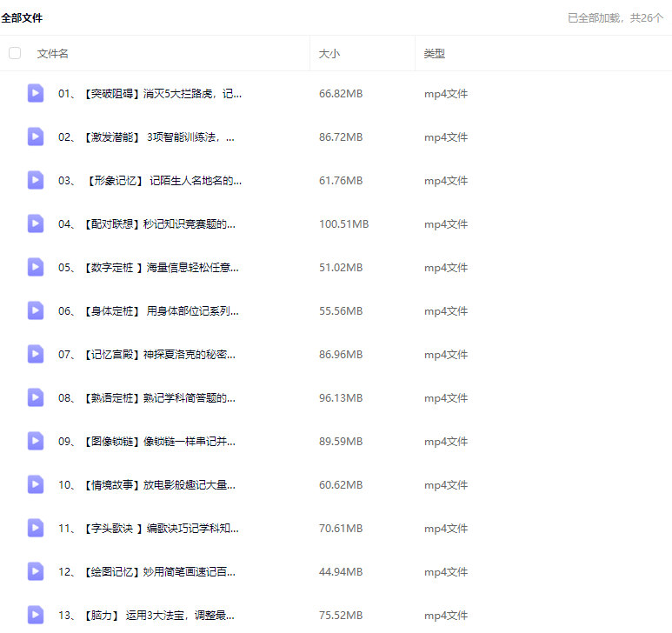This screenshot has height=633, width=672.
Task: Click video icon for file 13 脑力
Action: click(35, 615)
